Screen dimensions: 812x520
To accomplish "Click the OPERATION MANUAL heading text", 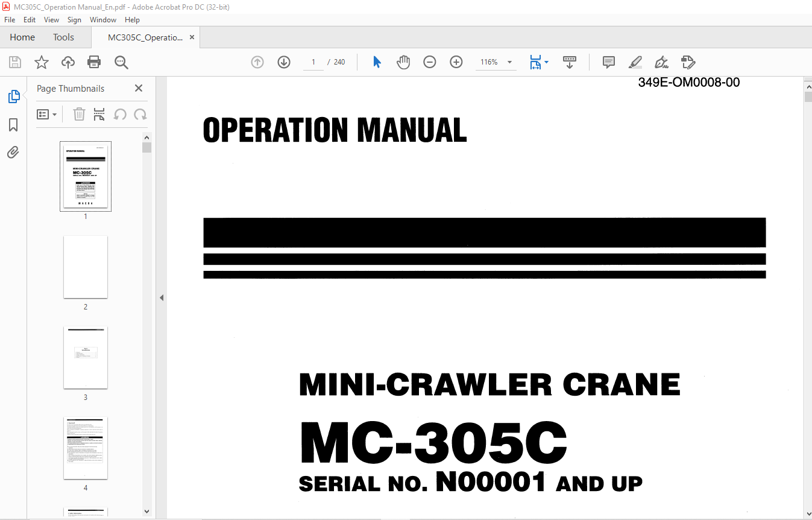I will coord(335,130).
